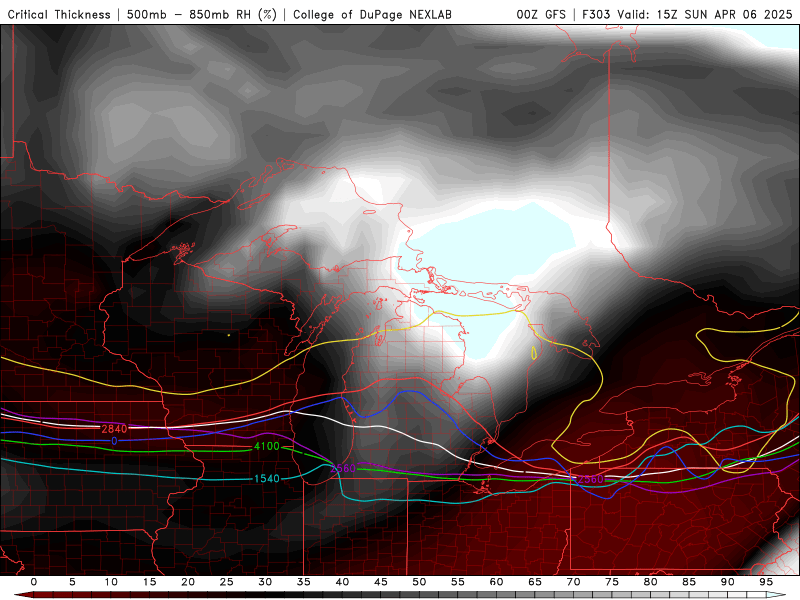This screenshot has width=800, height=600.
Task: Click the '25' value on color scale
Action: (x=227, y=582)
